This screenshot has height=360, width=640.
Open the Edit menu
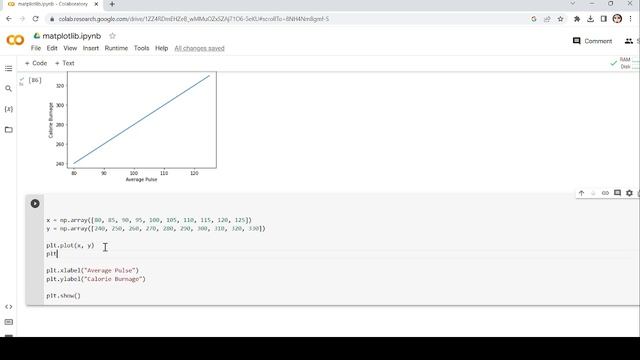(x=52, y=48)
